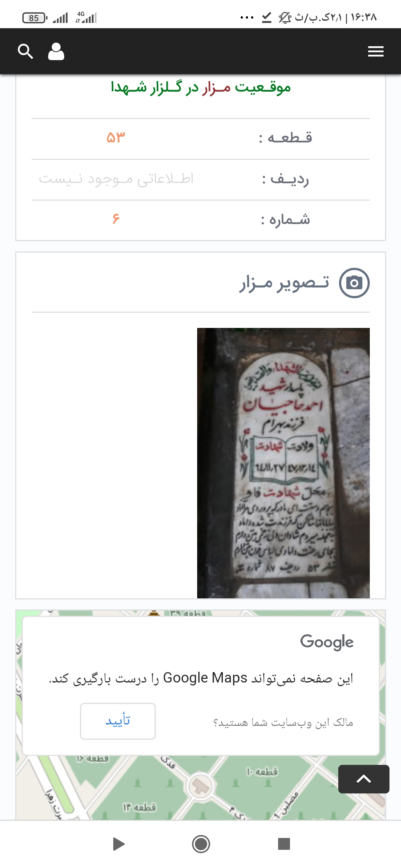Click the camera icon beside تصویر مزار

pos(354,283)
